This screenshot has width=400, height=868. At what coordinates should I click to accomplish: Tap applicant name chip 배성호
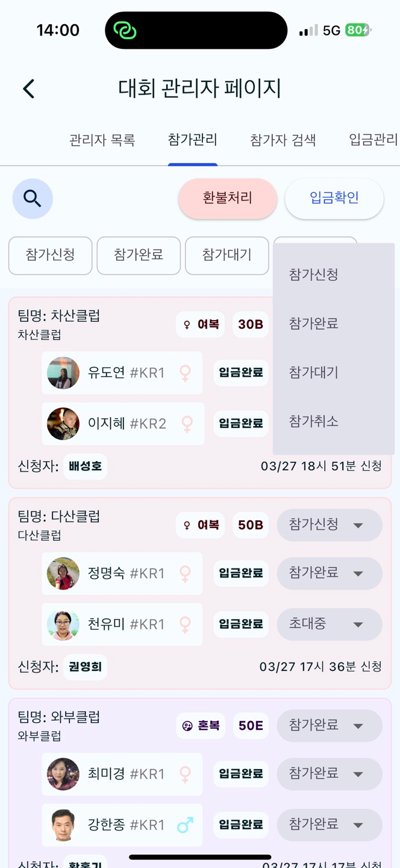(x=85, y=467)
